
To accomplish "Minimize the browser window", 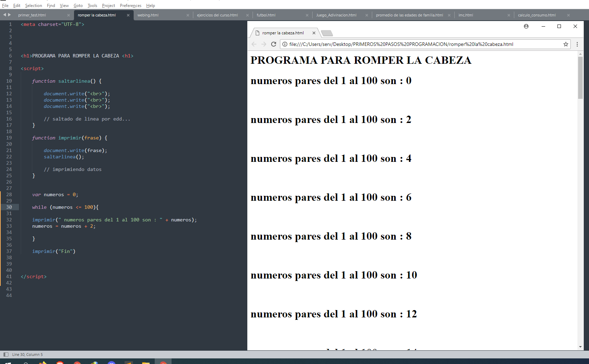I will click(x=543, y=26).
